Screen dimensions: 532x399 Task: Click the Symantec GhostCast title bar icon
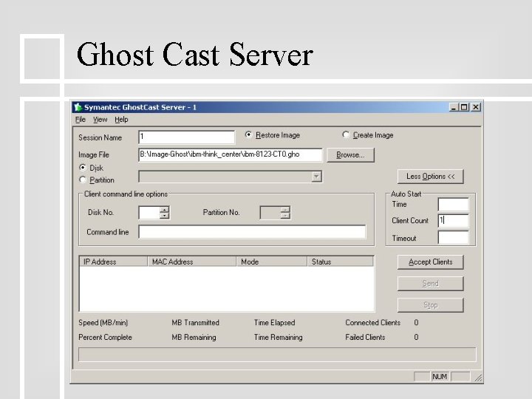pos(78,107)
